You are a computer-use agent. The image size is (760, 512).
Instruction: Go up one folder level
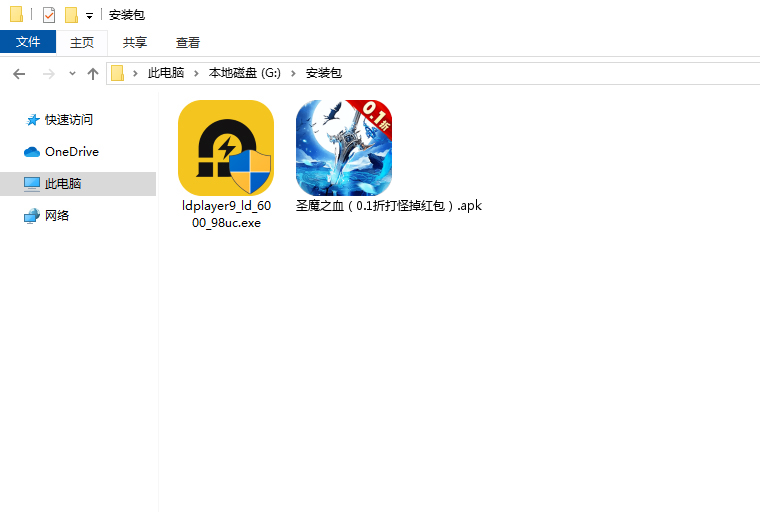93,73
